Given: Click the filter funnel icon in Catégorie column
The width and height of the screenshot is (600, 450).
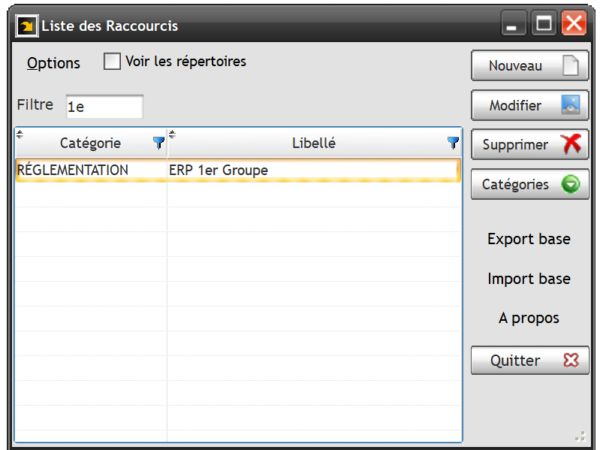Looking at the screenshot, I should 158,143.
